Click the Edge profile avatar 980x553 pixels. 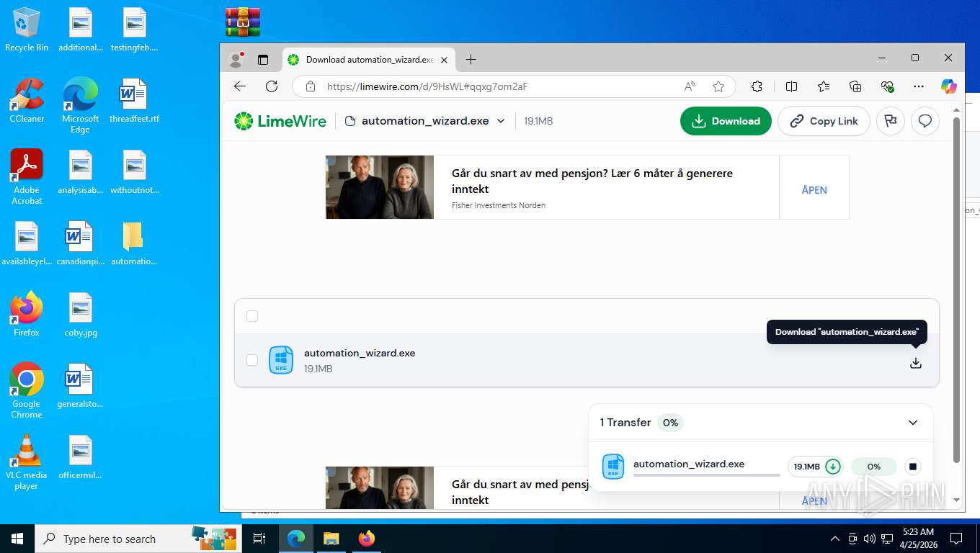point(236,60)
